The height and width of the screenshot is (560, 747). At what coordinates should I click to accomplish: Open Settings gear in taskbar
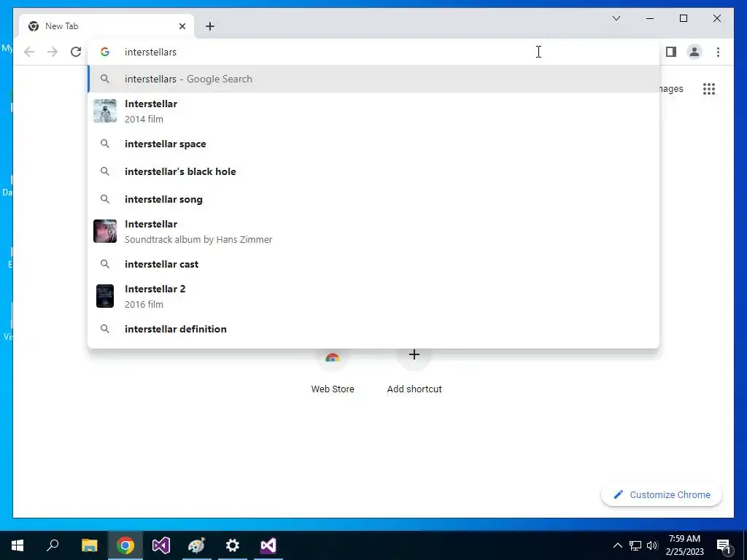[233, 545]
